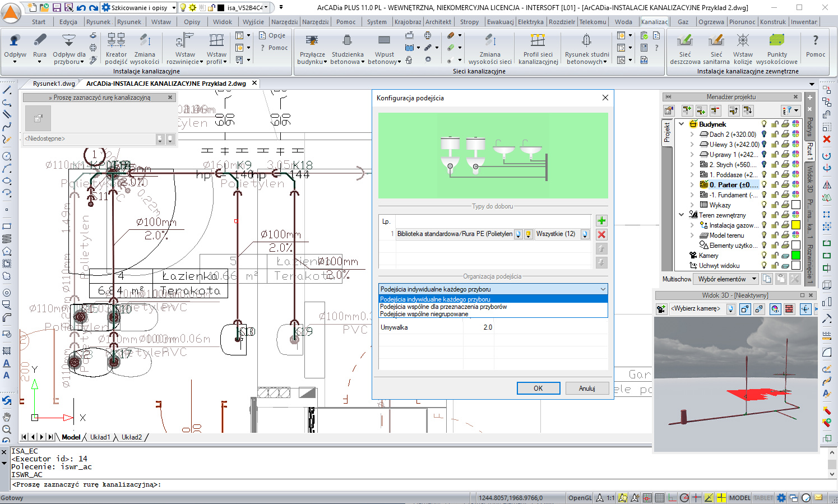
Task: Click the Kreator podejść wizard icon
Action: (x=116, y=41)
